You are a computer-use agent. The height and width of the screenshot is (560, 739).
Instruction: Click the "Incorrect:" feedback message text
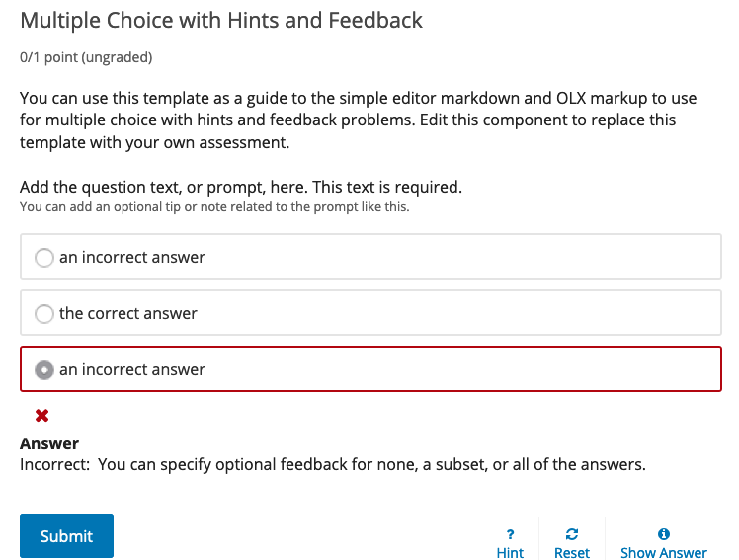tap(333, 463)
